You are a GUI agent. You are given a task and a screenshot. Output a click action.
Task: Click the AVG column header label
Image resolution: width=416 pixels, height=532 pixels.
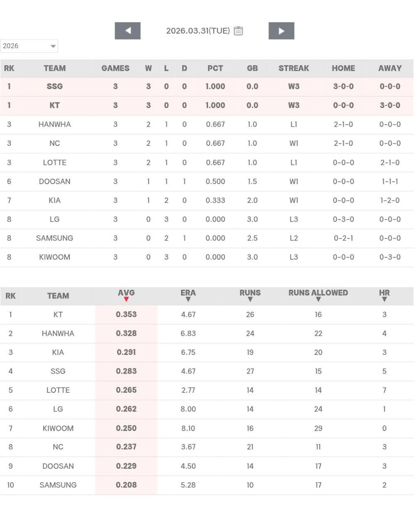coord(126,293)
